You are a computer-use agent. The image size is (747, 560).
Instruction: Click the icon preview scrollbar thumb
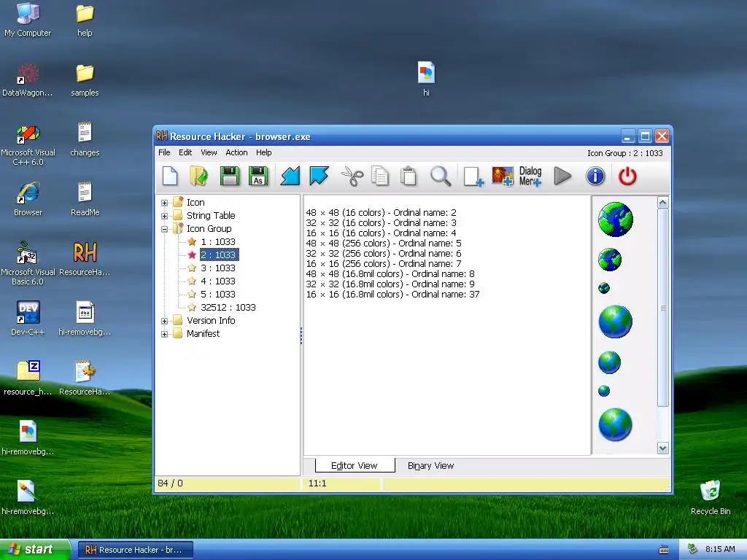click(662, 308)
